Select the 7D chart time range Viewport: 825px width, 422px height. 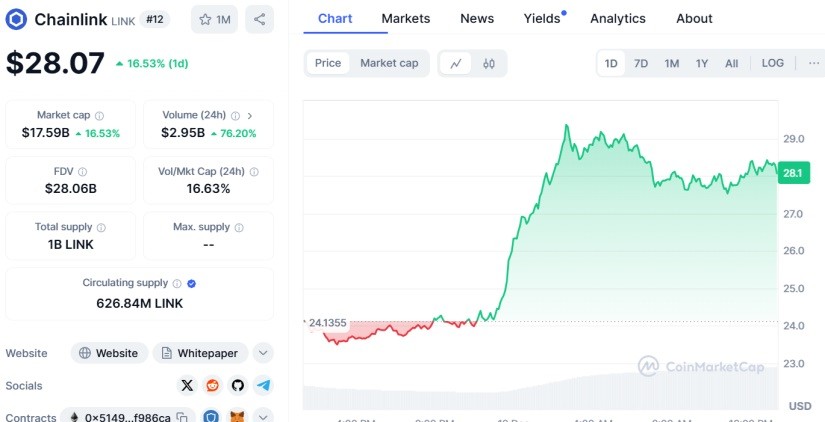click(641, 63)
